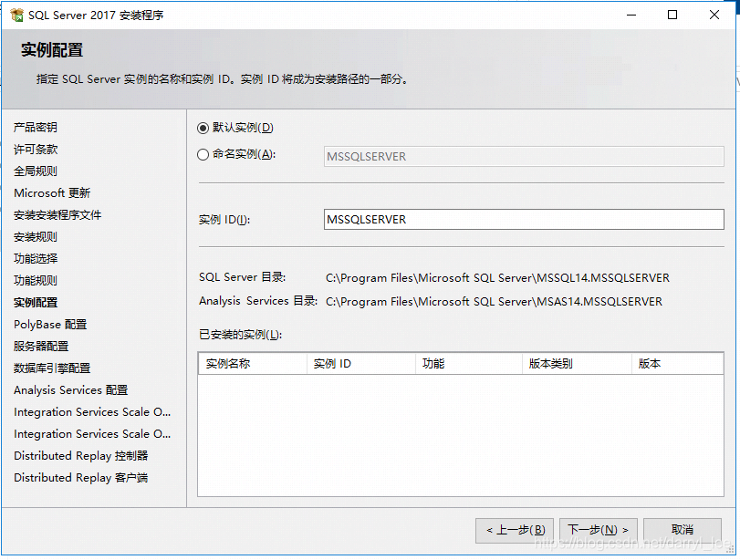Close the SQL Server setup window
Viewport: 740px width, 560px height.
(714, 16)
